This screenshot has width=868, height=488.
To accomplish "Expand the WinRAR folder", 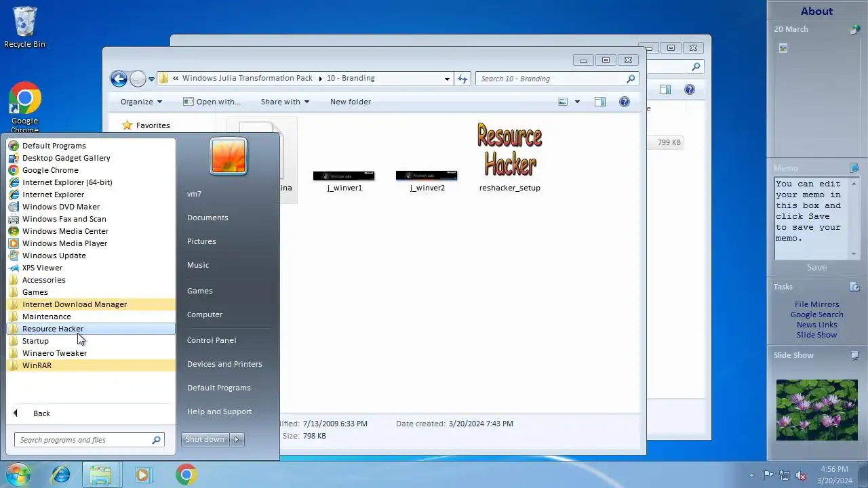I will pyautogui.click(x=91, y=365).
